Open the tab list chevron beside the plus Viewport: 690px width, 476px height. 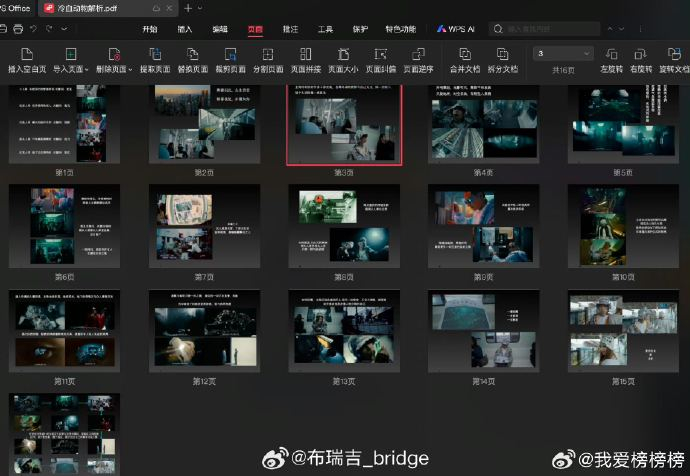pyautogui.click(x=200, y=8)
